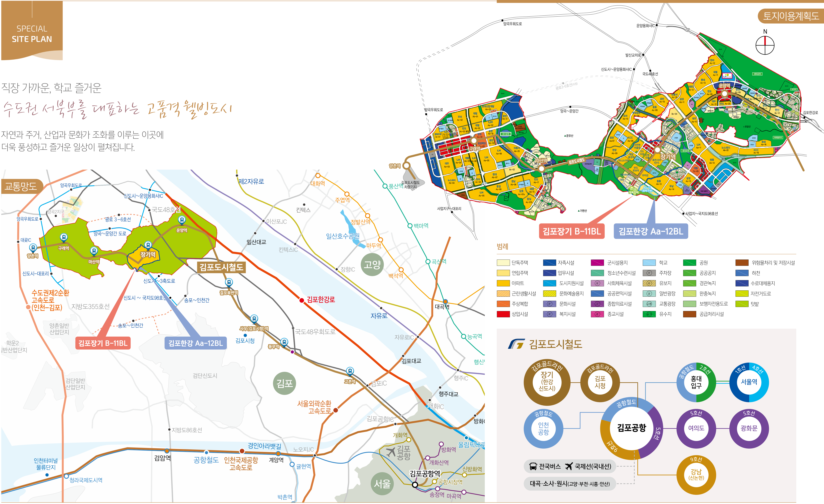Select 김포장기 B-11BL callout on traffic map
The height and width of the screenshot is (504, 824).
point(103,343)
